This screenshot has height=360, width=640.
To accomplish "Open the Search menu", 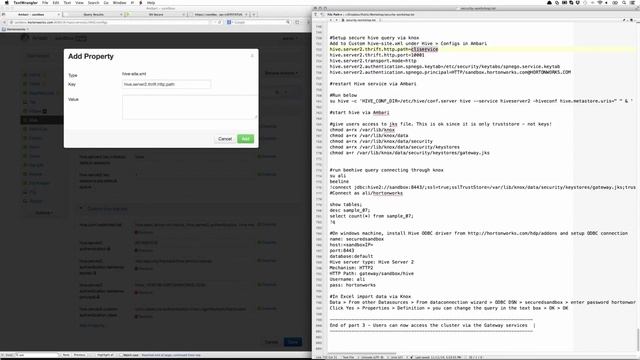I will point(93,2).
